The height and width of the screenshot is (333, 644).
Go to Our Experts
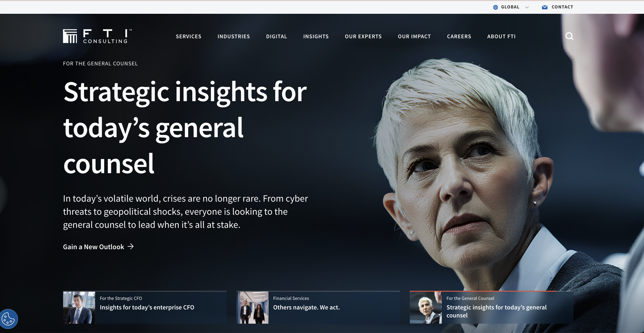pos(363,36)
